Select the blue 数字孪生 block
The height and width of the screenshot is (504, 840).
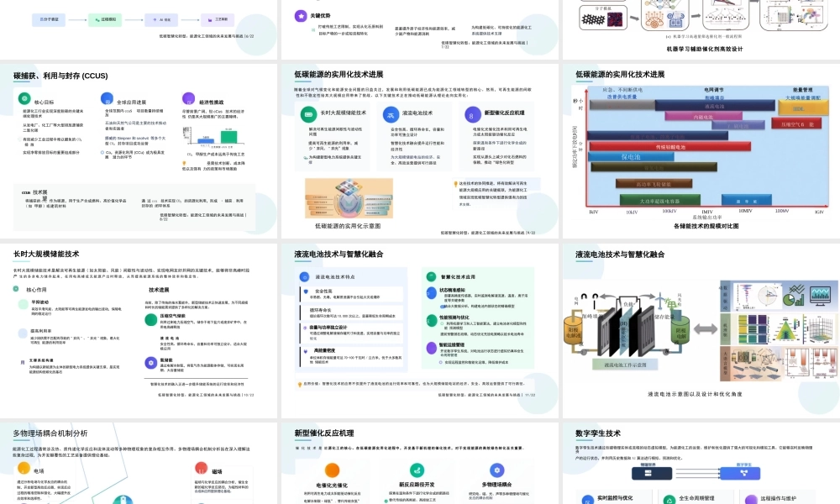(x=740, y=474)
